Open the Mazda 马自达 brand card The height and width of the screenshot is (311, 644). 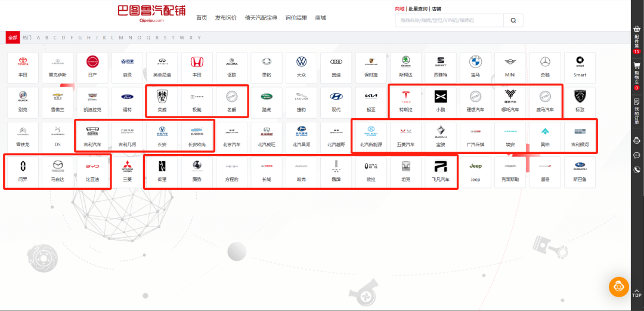[57, 173]
